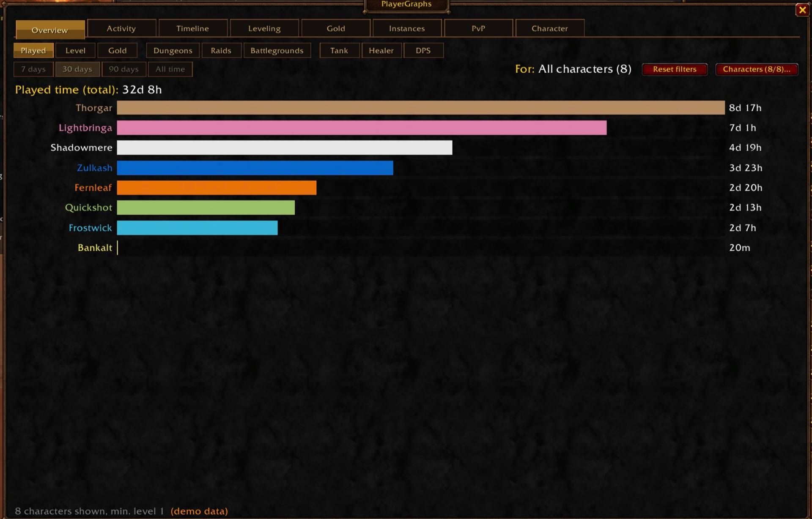
Task: Click the 8d 17h value
Action: (x=745, y=108)
